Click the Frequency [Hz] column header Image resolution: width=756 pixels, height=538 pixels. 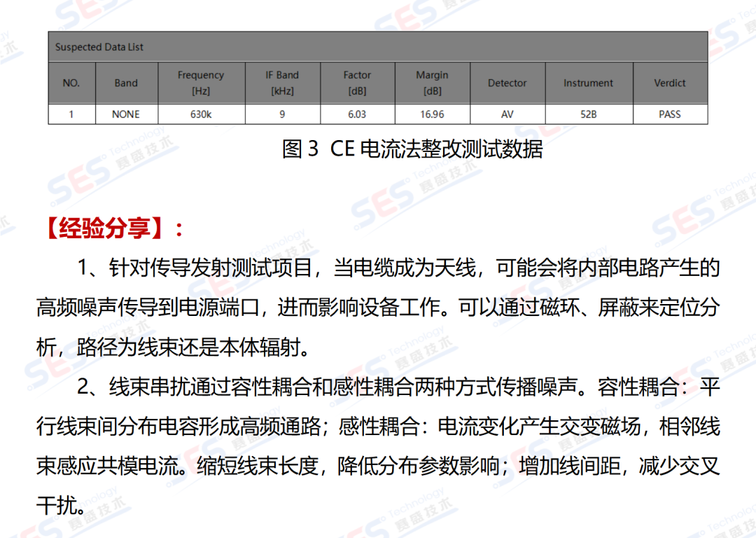coord(201,83)
